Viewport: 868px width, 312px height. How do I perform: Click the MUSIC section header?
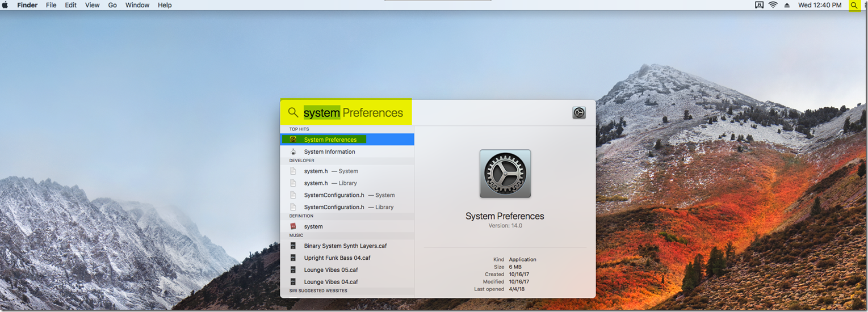click(x=296, y=235)
